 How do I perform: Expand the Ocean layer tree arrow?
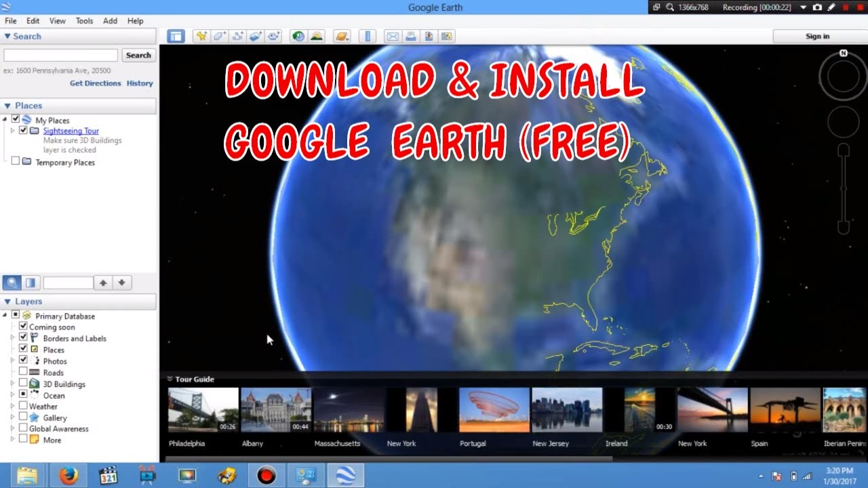pos(12,394)
